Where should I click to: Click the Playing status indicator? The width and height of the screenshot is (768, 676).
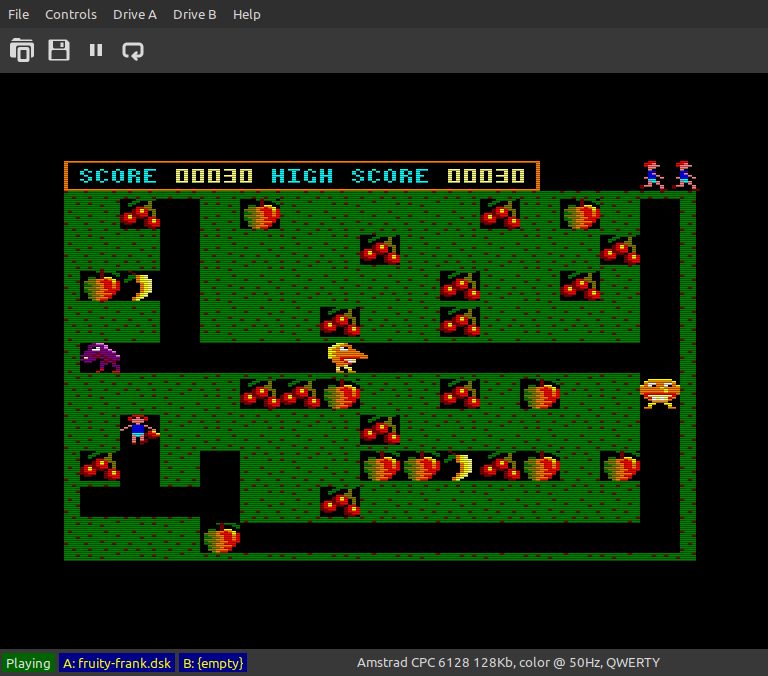point(28,663)
